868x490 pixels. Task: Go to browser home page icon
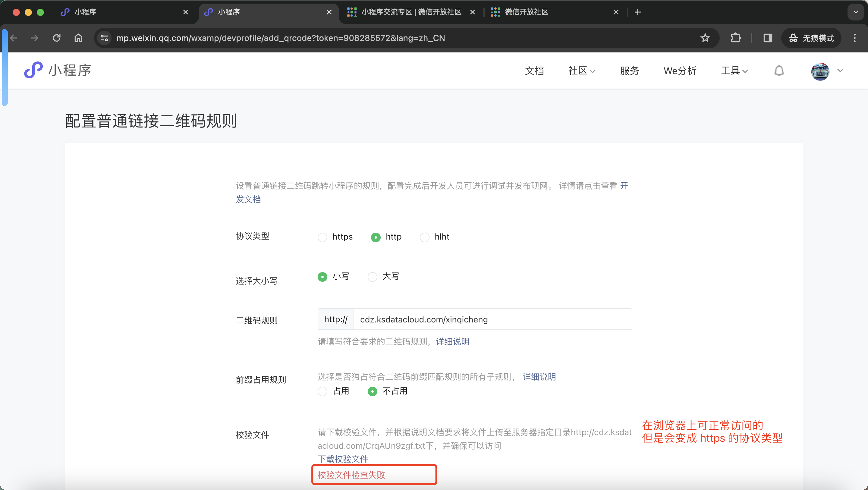78,38
